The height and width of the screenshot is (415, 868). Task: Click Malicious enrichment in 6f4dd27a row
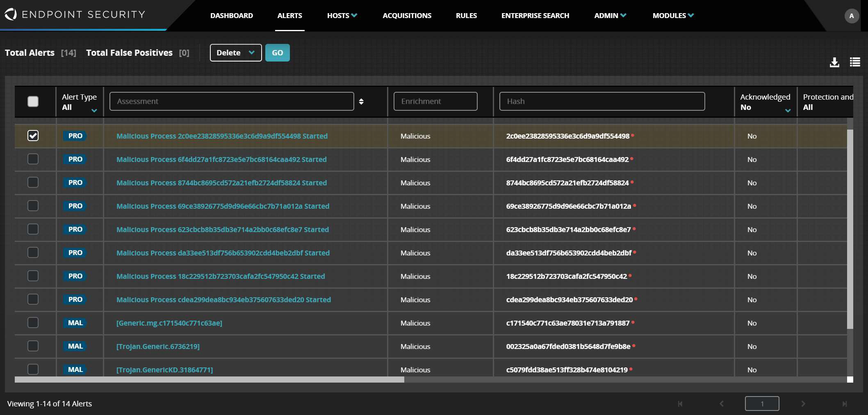click(415, 160)
